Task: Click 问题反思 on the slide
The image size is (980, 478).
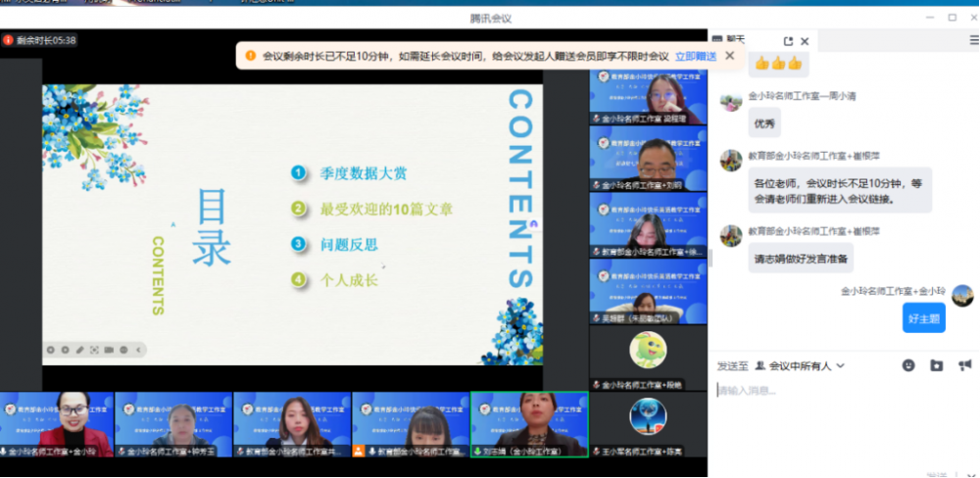Action: point(349,244)
